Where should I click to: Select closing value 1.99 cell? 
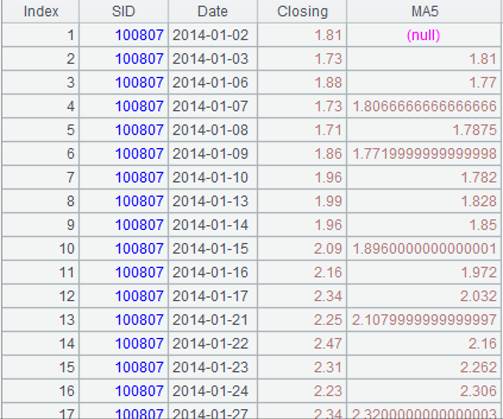[x=302, y=201]
